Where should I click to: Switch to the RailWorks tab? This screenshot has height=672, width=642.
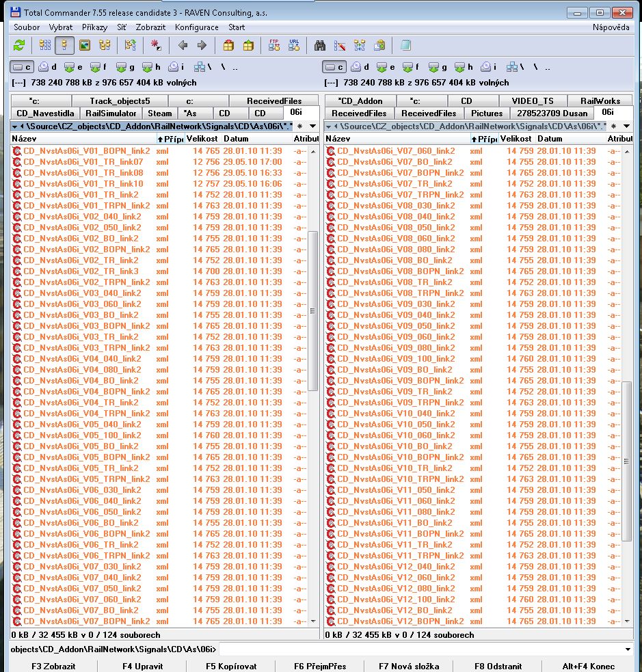pyautogui.click(x=600, y=101)
